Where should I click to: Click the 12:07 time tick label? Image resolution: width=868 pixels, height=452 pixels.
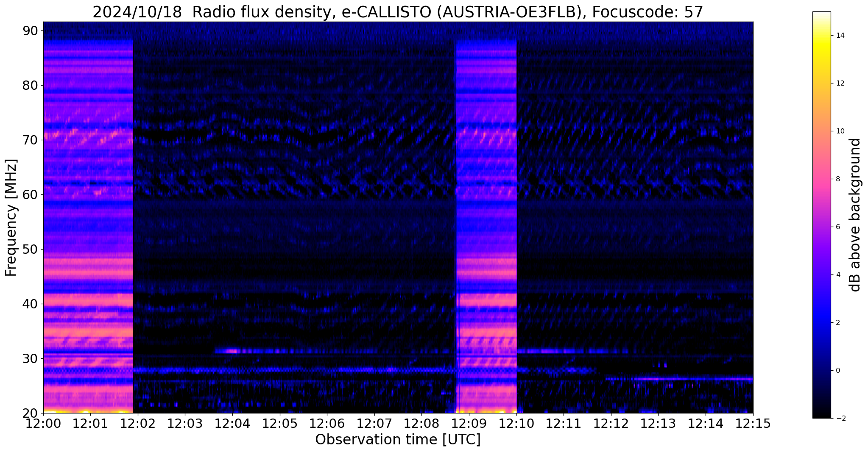[374, 423]
